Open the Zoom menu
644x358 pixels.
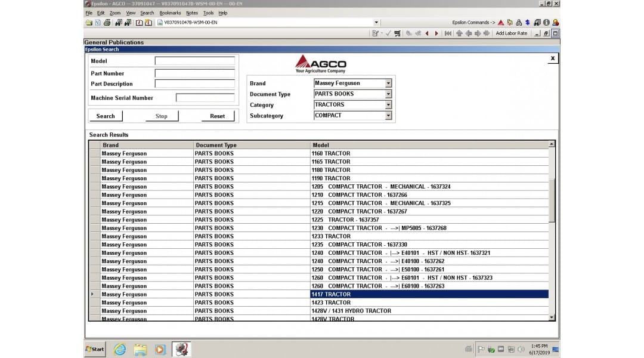pyautogui.click(x=115, y=13)
